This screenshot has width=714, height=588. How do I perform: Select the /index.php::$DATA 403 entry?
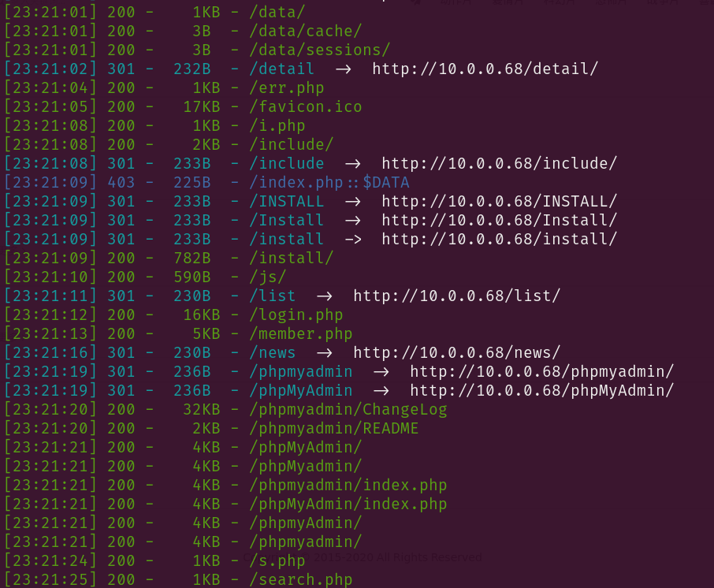click(206, 182)
